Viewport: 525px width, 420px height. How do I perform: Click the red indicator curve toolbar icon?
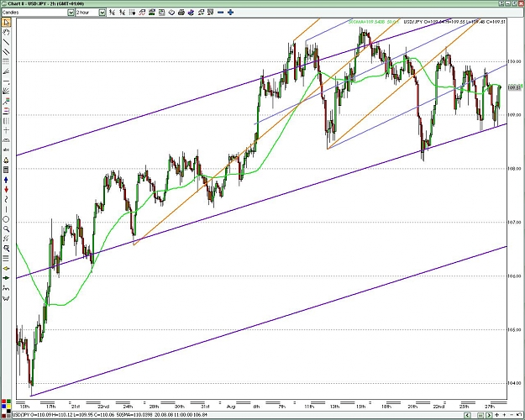142,13
